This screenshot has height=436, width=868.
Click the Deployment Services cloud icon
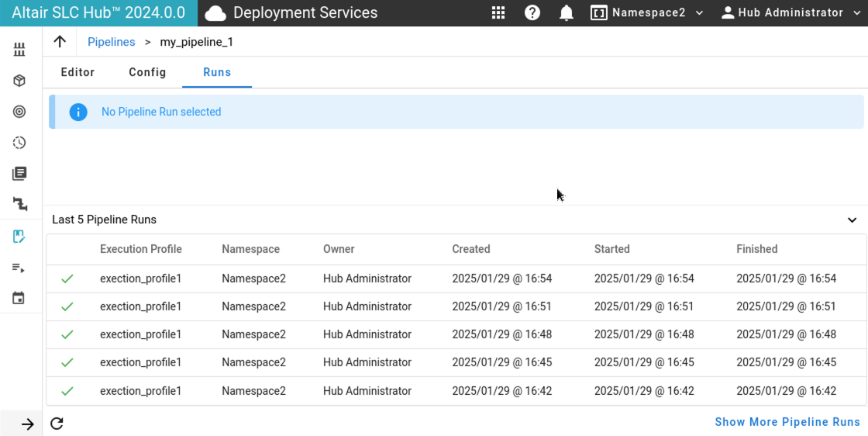click(215, 13)
